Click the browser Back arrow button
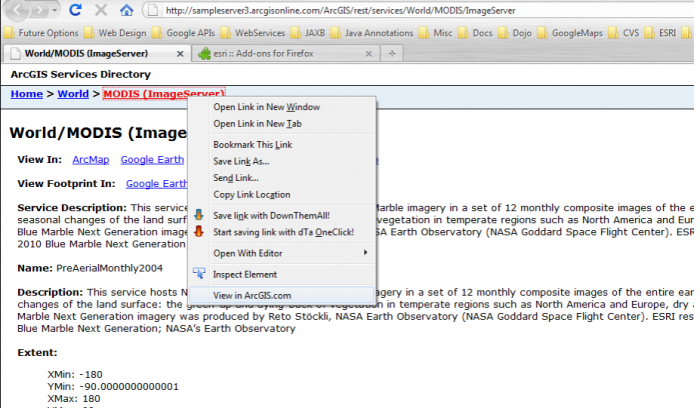 point(17,9)
